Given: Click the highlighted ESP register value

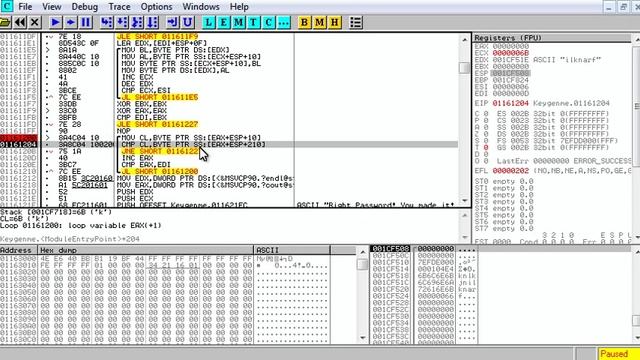Looking at the screenshot, I should [x=511, y=73].
